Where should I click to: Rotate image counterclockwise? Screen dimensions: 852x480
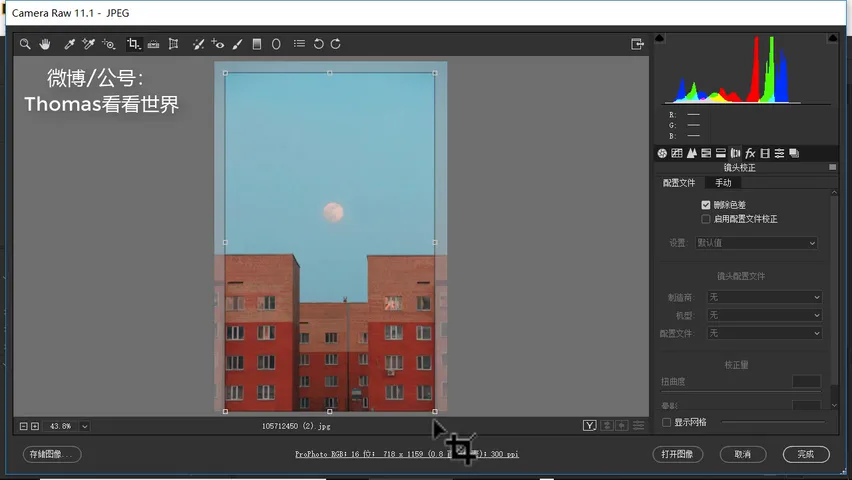click(x=318, y=44)
